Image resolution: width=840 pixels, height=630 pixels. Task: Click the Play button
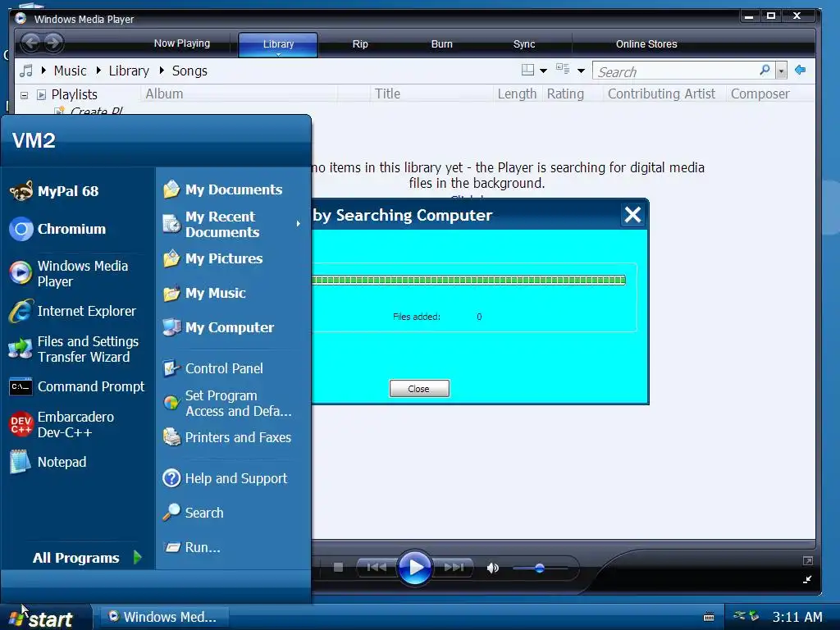click(x=415, y=567)
